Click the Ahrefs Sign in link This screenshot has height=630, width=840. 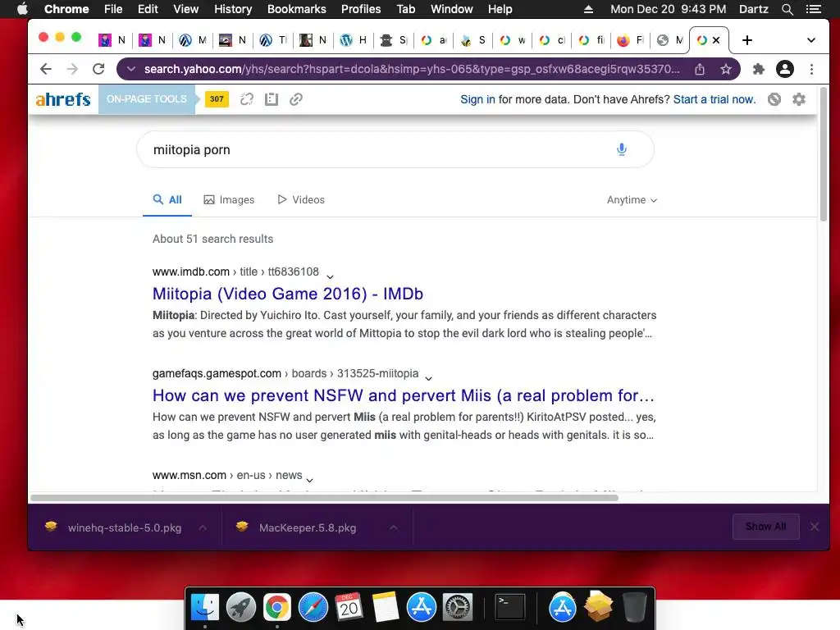478,99
